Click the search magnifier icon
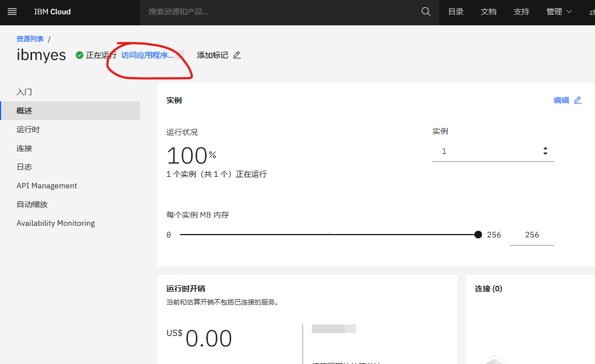Viewport: 595px width, 364px height. (426, 12)
